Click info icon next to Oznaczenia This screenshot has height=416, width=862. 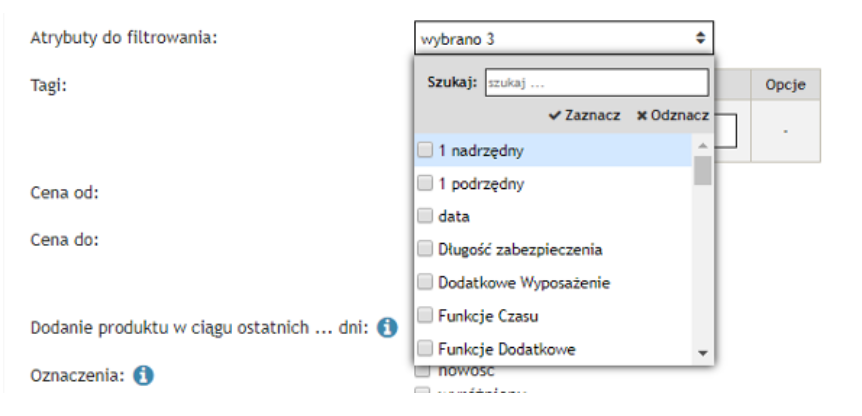click(x=142, y=375)
